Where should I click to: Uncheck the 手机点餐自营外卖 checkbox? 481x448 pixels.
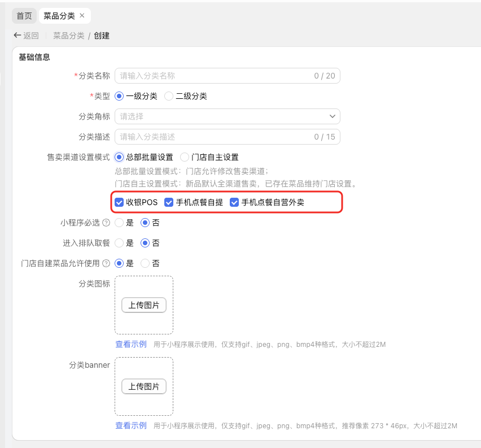[234, 202]
